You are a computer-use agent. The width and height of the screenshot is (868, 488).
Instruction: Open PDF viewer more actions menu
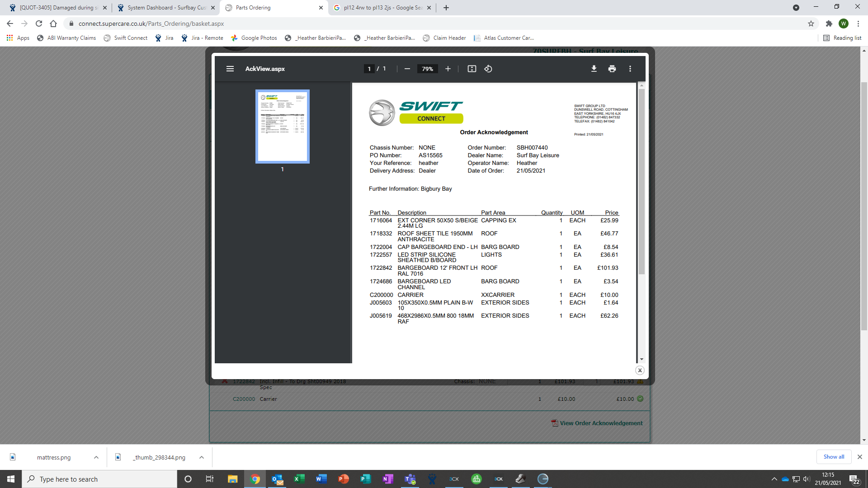tap(630, 69)
